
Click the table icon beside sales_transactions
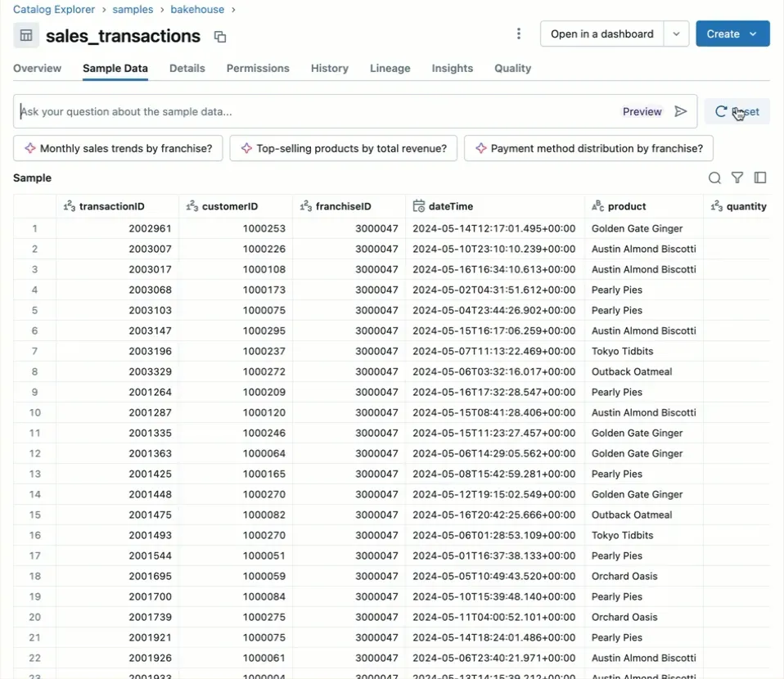click(26, 35)
